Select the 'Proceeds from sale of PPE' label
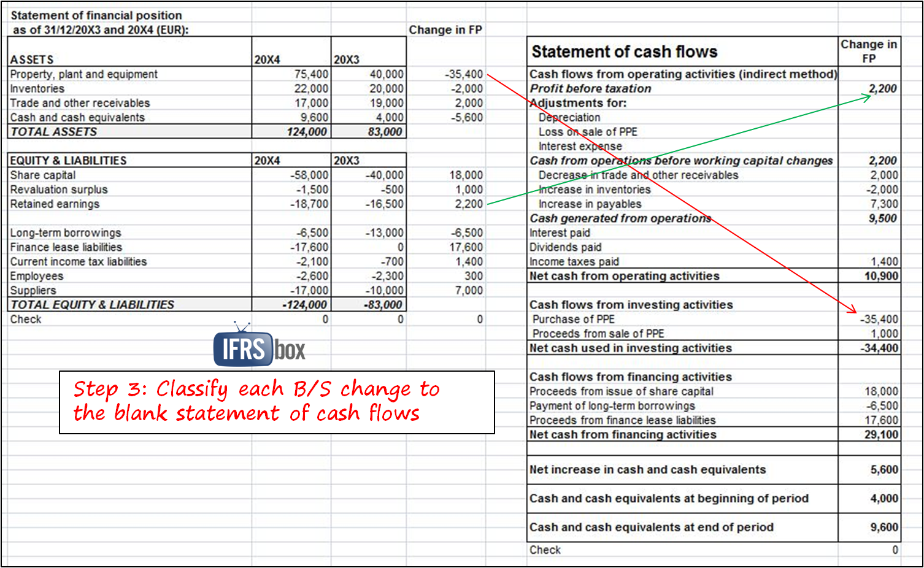Viewport: 924px width, 568px height. [598, 334]
